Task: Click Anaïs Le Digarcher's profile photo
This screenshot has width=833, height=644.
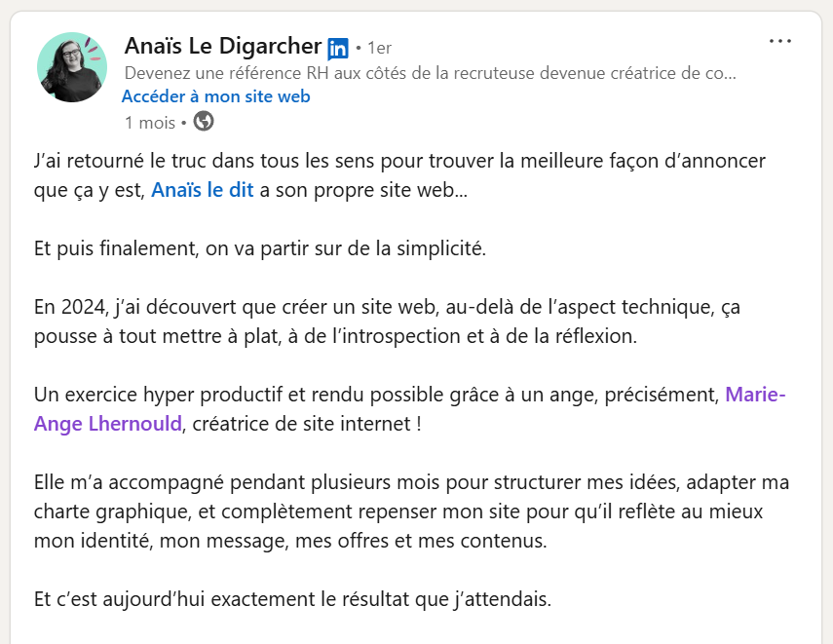Action: click(70, 66)
